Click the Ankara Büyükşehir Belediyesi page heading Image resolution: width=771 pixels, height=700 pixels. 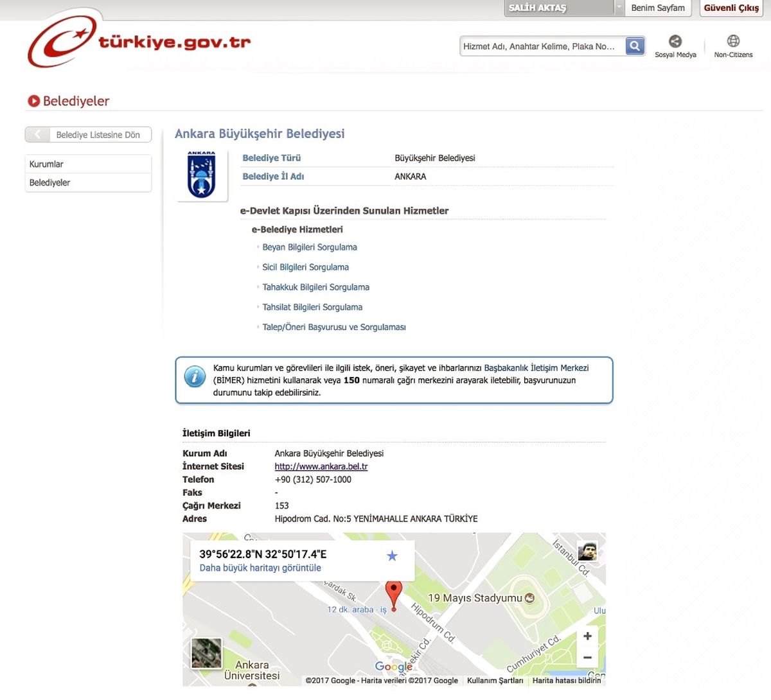(x=260, y=134)
